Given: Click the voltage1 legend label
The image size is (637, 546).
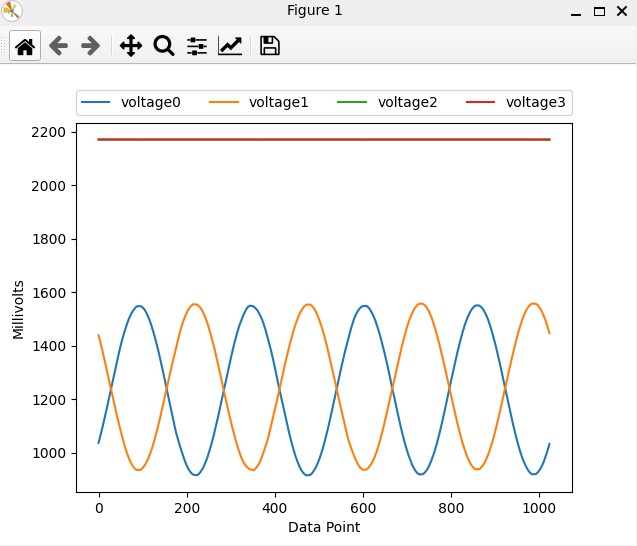Looking at the screenshot, I should tap(279, 102).
